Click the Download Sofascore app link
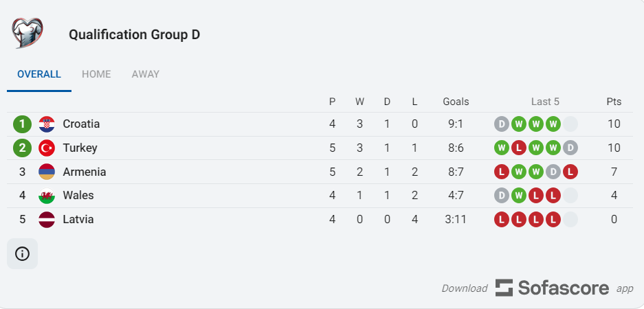The height and width of the screenshot is (309, 644). click(x=537, y=288)
